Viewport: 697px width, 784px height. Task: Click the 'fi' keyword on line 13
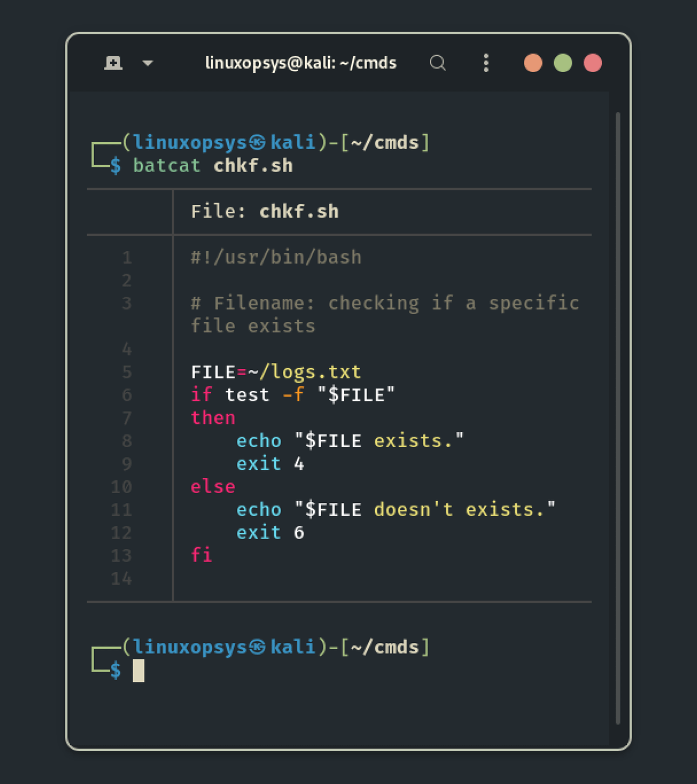(x=202, y=555)
